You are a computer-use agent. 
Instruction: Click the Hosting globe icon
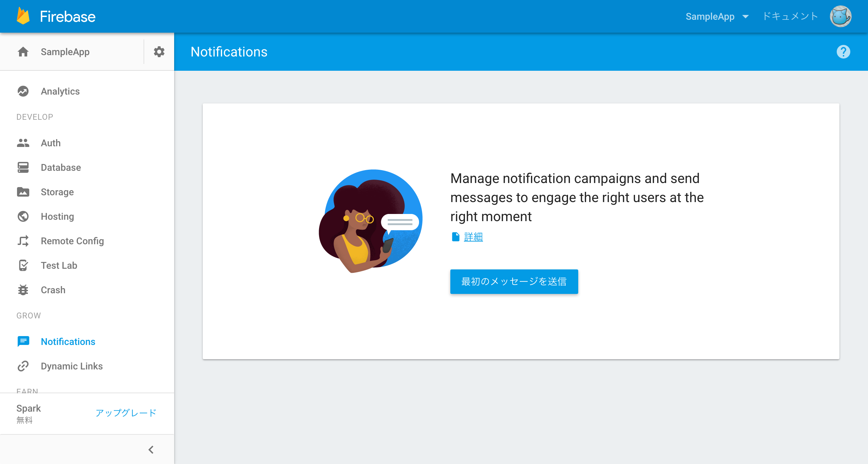point(23,216)
